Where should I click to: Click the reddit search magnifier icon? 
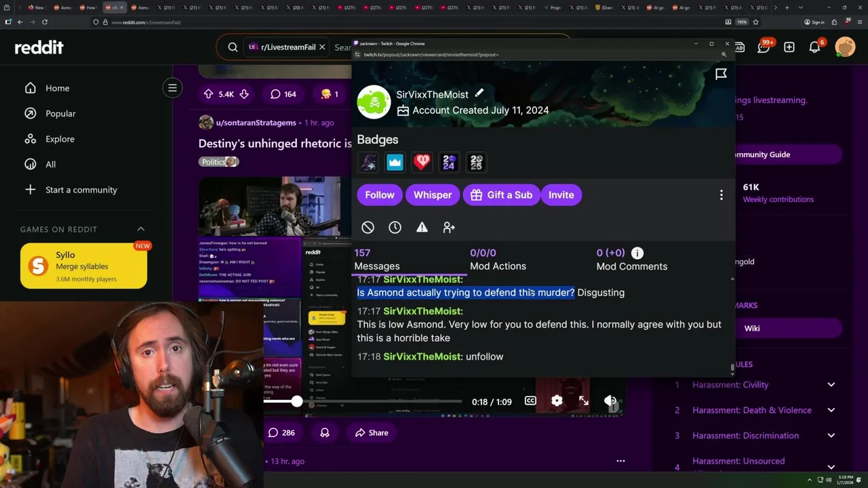click(x=233, y=47)
